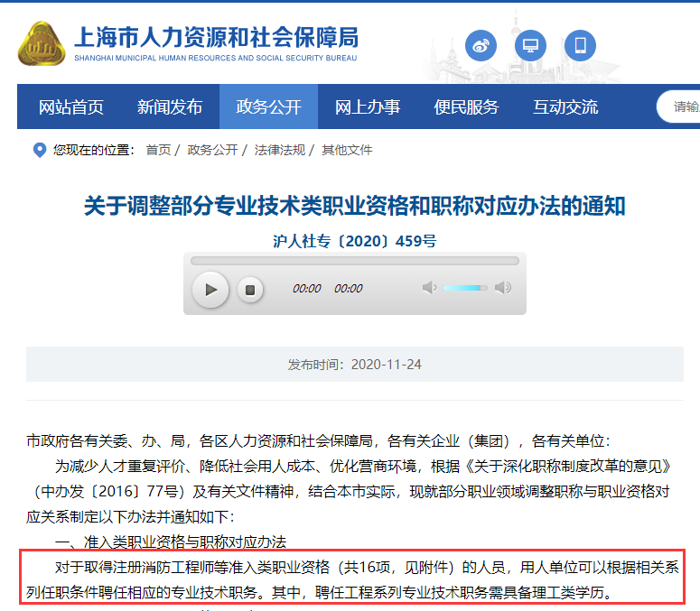Select the 政务公开 navigation tab
The width and height of the screenshot is (700, 611).
pyautogui.click(x=268, y=107)
